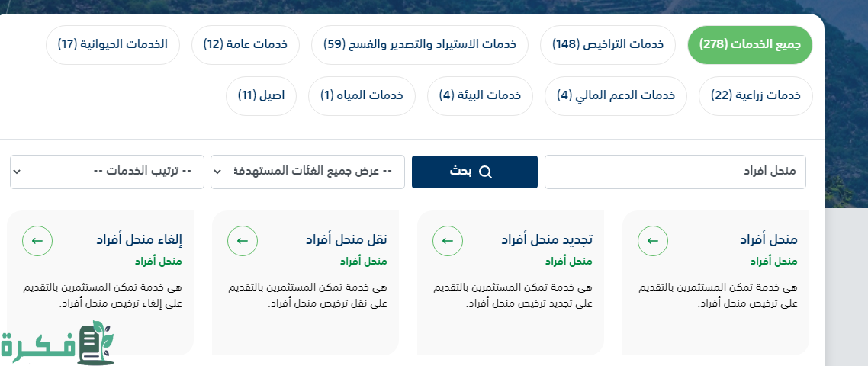Switch to خدمات التراخيص (148) tab
The width and height of the screenshot is (868, 366).
coord(608,45)
